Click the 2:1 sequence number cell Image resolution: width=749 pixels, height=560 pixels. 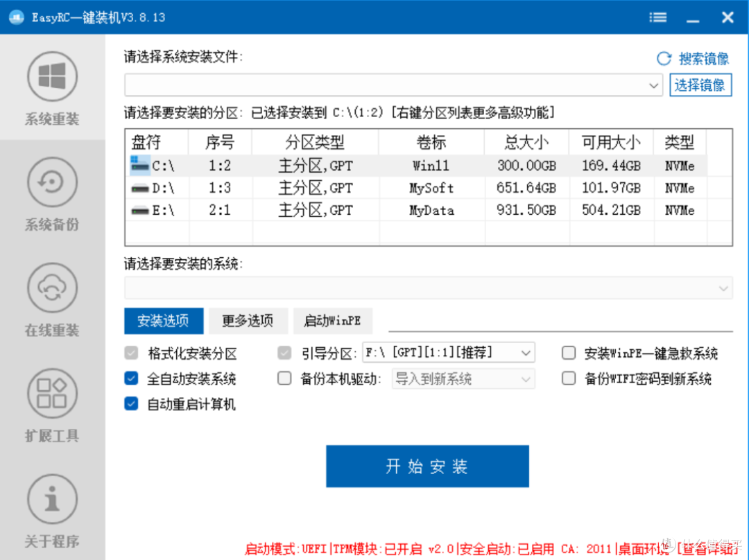tap(220, 210)
